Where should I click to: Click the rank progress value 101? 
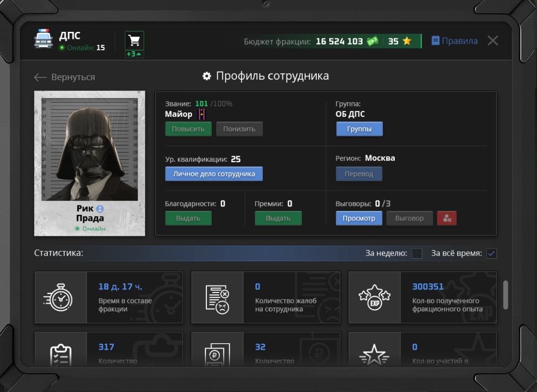point(201,104)
